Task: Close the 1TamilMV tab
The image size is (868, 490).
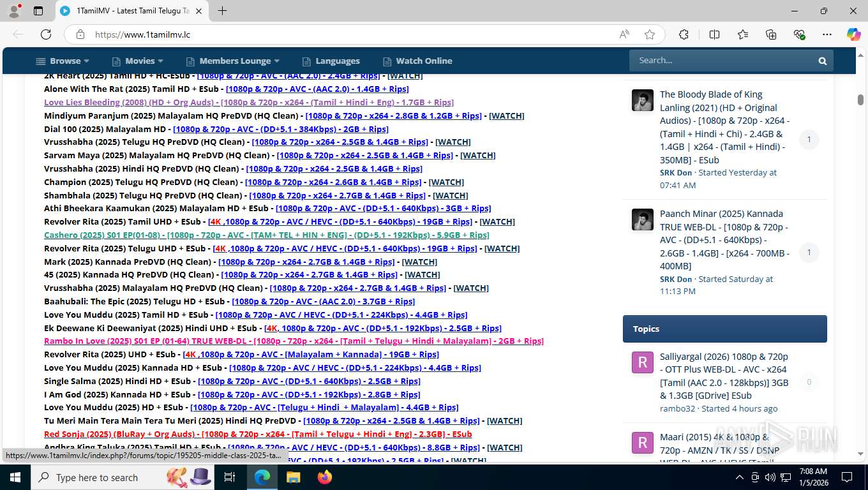Action: [x=198, y=11]
